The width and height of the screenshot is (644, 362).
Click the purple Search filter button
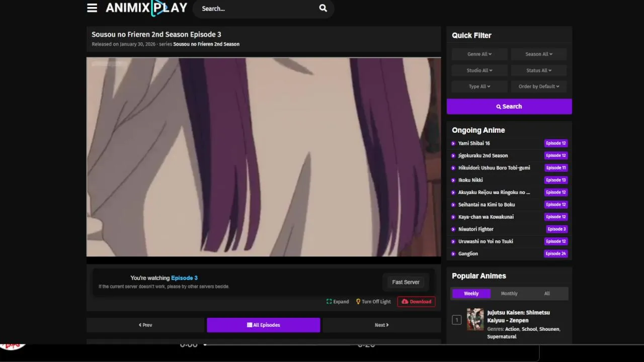click(509, 107)
